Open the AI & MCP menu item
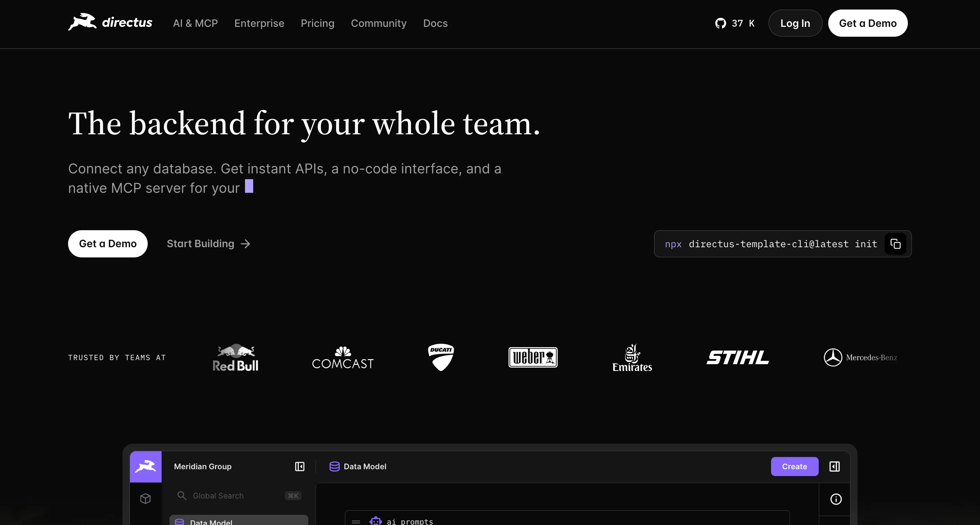The width and height of the screenshot is (980, 525). click(196, 23)
